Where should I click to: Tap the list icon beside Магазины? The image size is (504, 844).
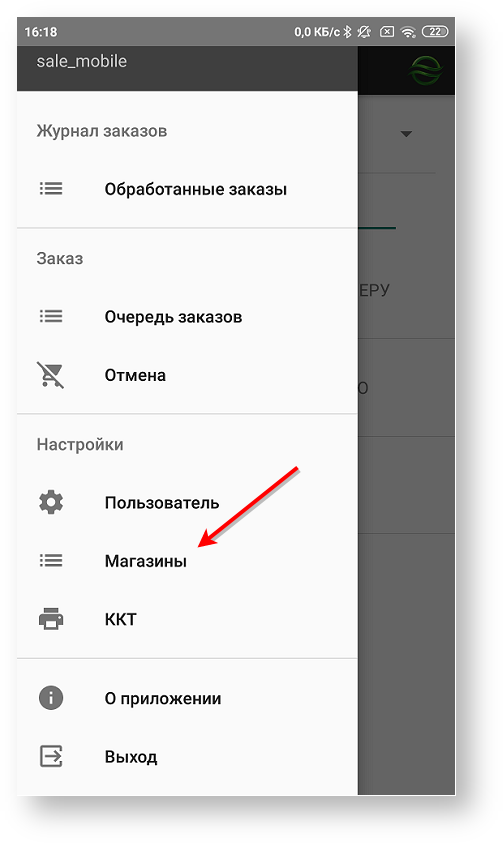51,560
